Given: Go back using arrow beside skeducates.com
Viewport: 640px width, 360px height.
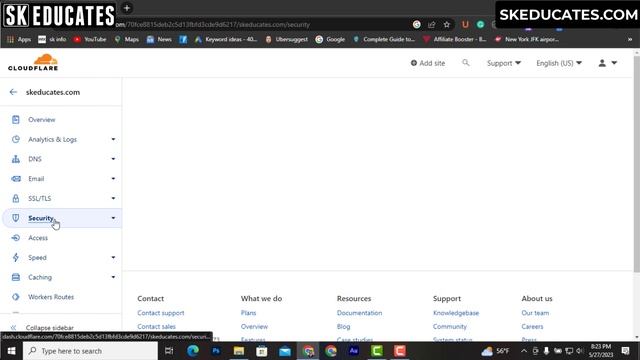Looking at the screenshot, I should (x=13, y=92).
